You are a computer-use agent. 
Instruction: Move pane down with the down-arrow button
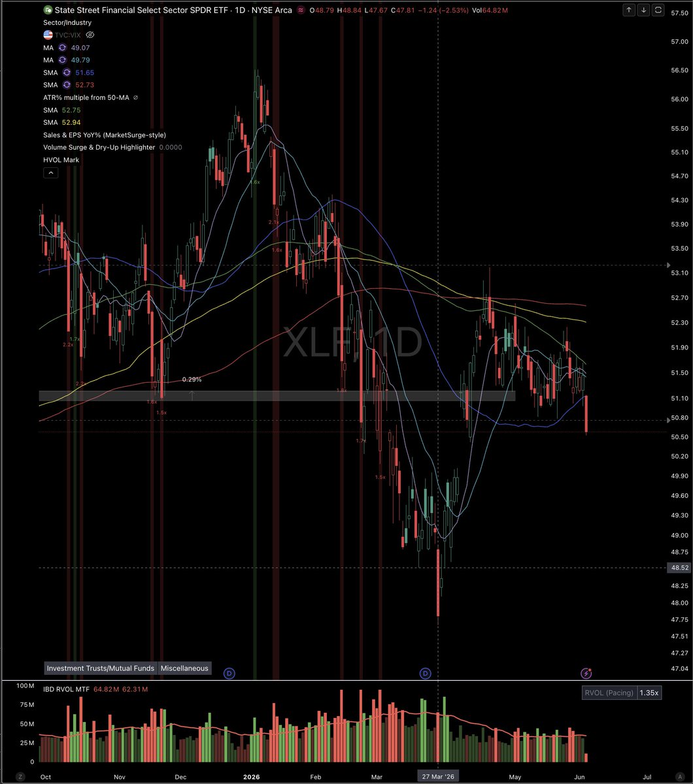point(643,10)
